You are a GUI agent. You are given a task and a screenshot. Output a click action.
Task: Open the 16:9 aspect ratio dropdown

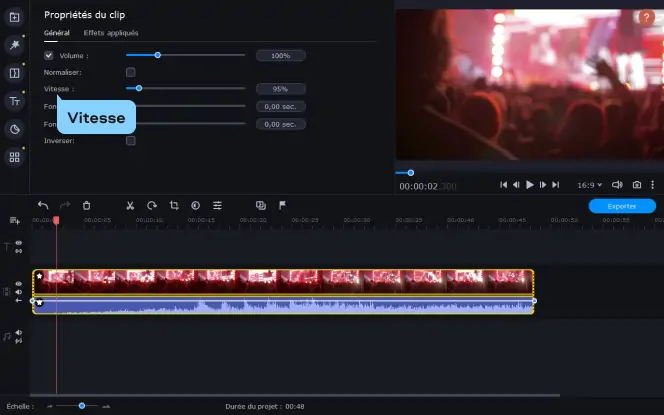click(589, 185)
